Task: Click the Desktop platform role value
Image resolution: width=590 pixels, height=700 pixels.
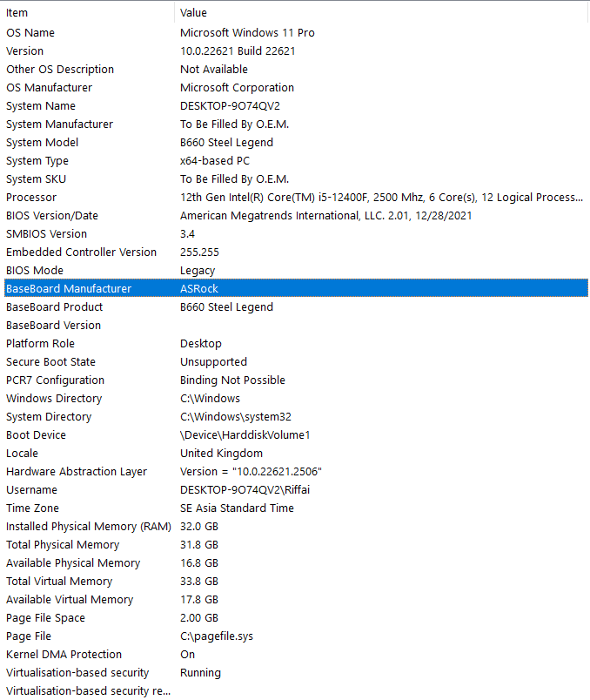Action: [201, 344]
